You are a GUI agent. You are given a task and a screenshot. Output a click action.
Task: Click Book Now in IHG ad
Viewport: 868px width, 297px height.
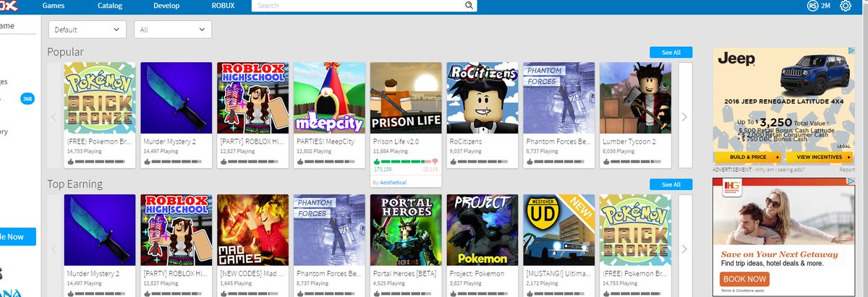(745, 279)
